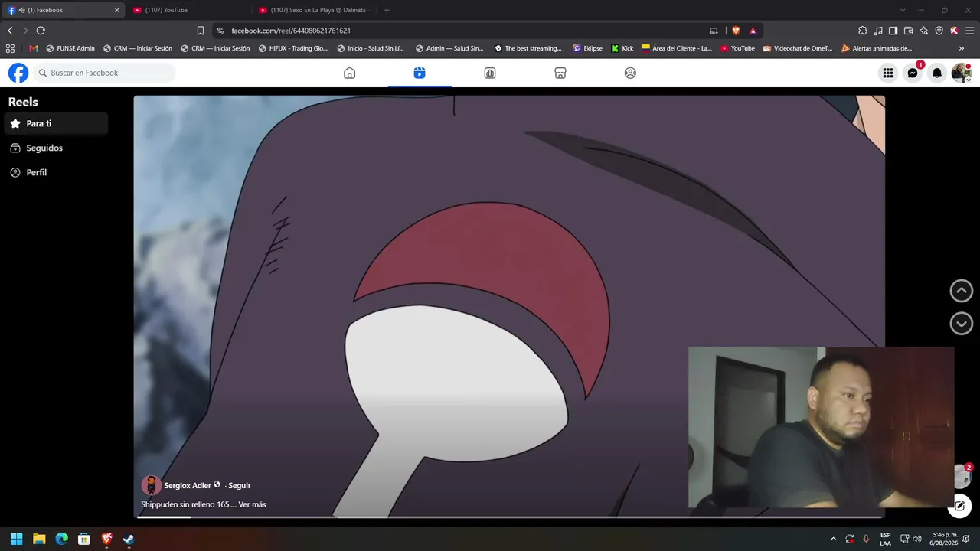Open the 'HIFUX - Trading Glo...' bookmark
Viewport: 980px width, 551px height.
293,48
